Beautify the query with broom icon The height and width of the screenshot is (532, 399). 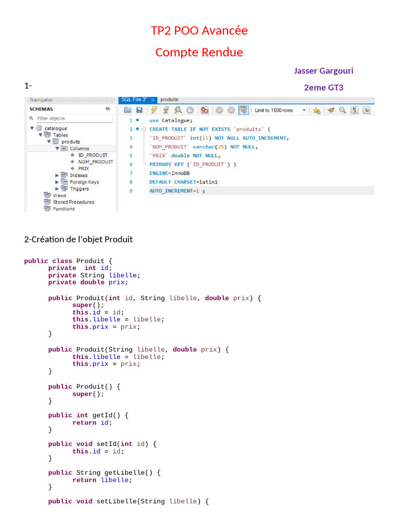331,110
